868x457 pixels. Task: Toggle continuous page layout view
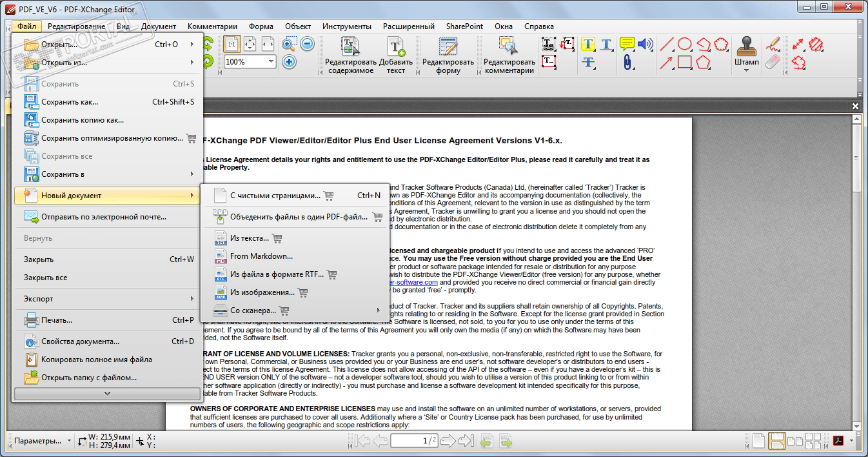click(777, 441)
